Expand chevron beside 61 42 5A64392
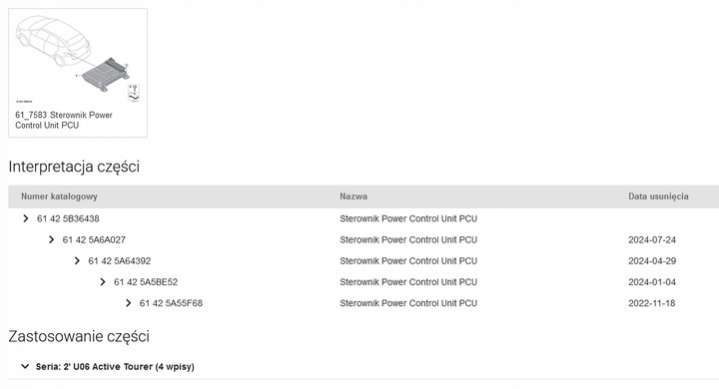Viewport: 719px width, 389px height. coord(77,261)
